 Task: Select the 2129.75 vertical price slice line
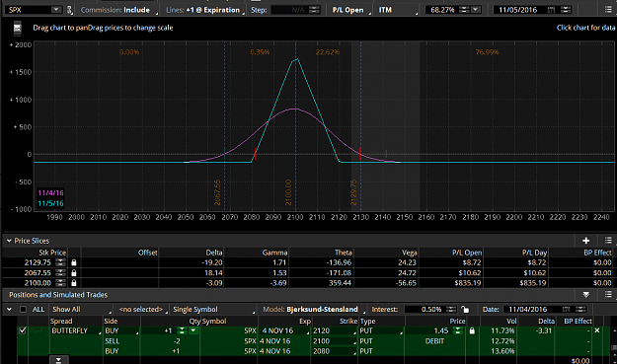[x=360, y=126]
